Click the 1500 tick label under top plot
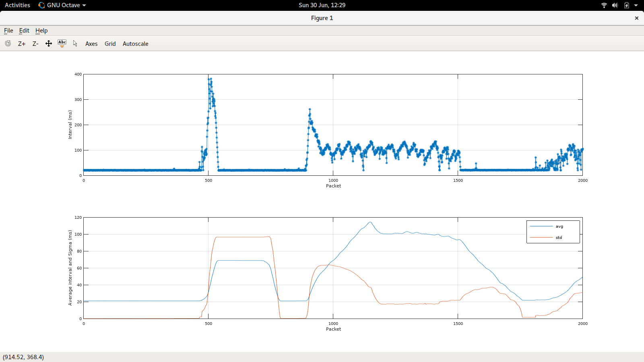 (458, 181)
